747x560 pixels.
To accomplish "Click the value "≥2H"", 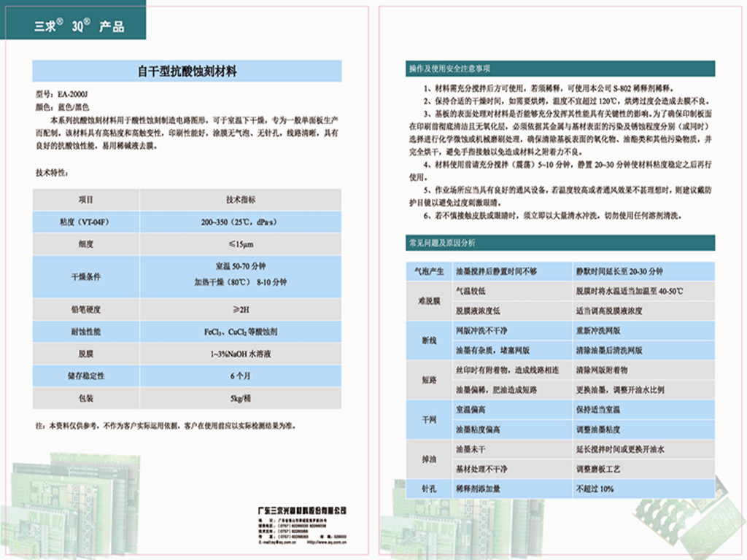I will click(x=241, y=309).
